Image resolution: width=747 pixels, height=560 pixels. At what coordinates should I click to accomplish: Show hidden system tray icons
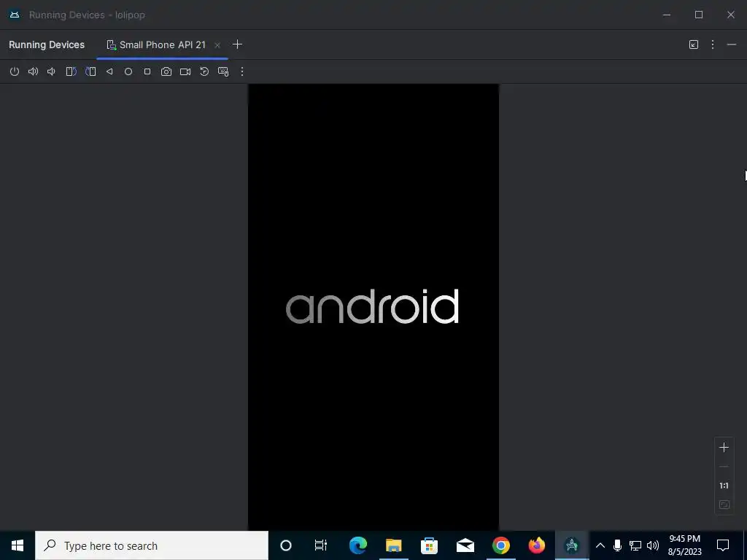(600, 545)
